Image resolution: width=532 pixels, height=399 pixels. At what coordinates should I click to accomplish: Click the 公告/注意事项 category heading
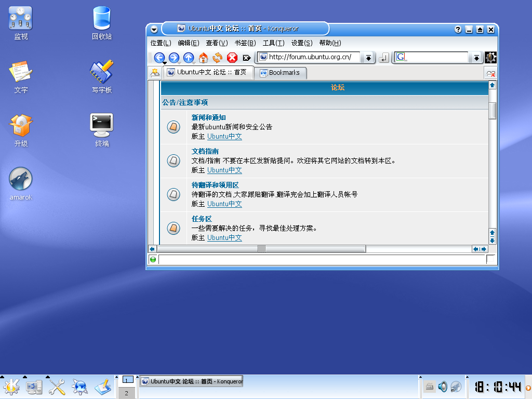pyautogui.click(x=185, y=102)
